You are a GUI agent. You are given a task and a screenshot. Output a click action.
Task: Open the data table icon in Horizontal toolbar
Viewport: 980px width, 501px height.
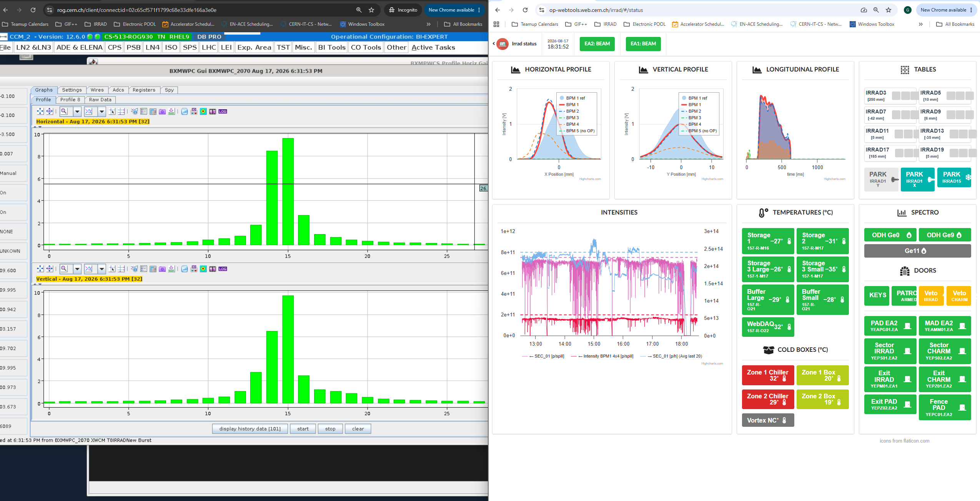pos(153,112)
